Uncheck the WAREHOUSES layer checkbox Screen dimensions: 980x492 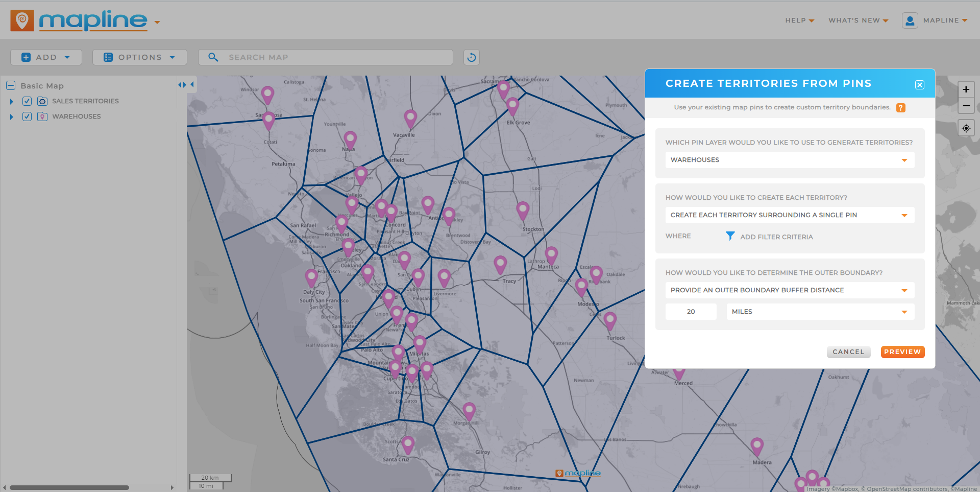[27, 116]
